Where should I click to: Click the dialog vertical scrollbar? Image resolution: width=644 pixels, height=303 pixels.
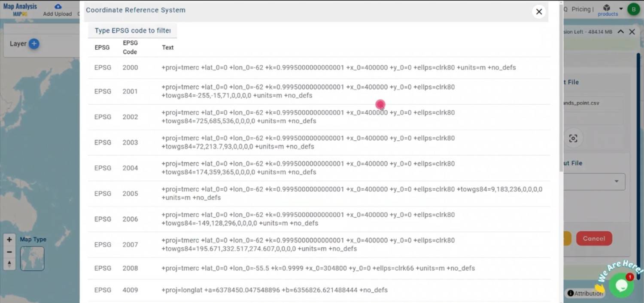tap(561, 87)
